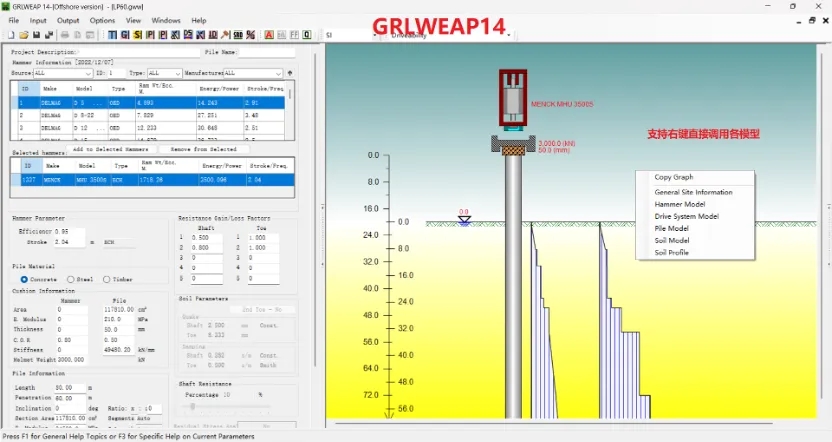
Task: Click Add to Selected Hammers button
Action: [x=111, y=149]
